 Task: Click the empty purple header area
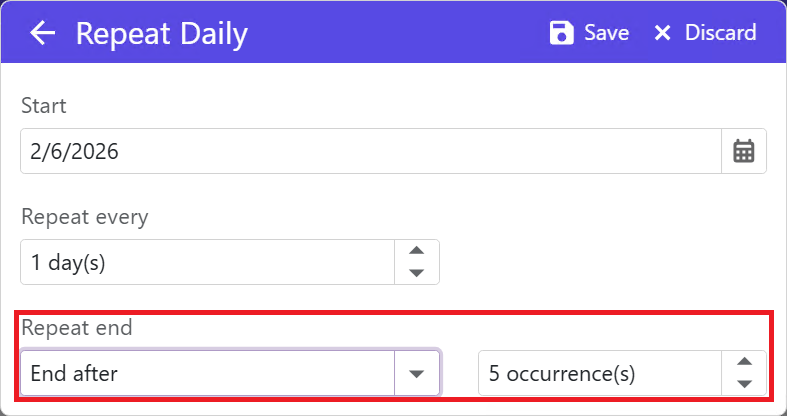click(400, 33)
